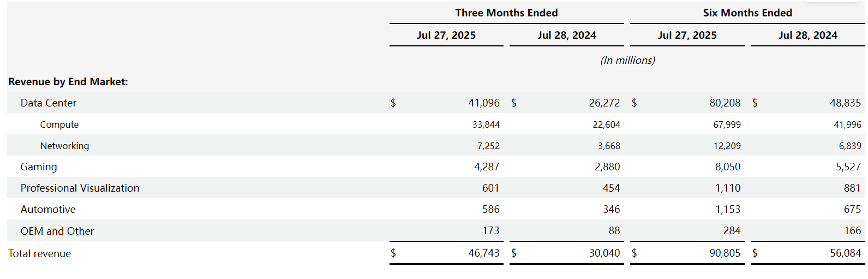Viewport: 868px width, 279px height.
Task: Click the In millions note
Action: point(627,60)
